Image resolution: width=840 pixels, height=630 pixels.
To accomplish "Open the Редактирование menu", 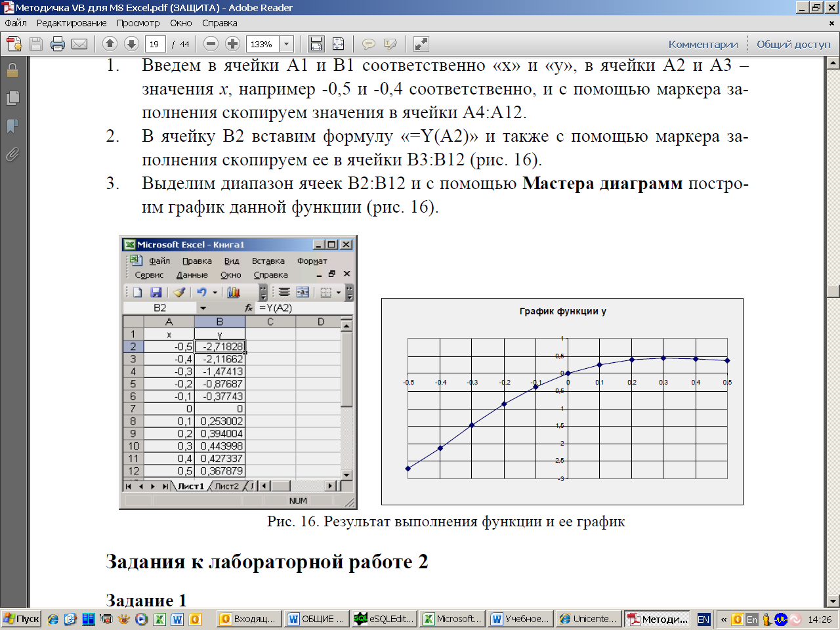I will [x=72, y=23].
